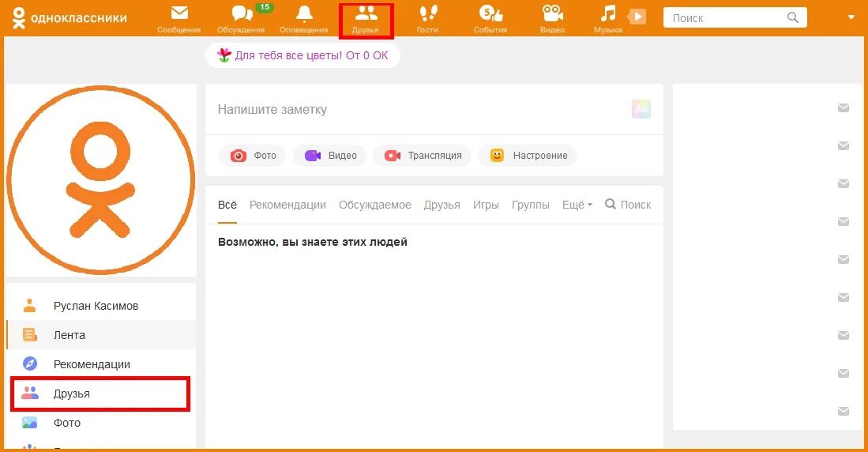The height and width of the screenshot is (452, 868).
Task: Click the Трансляция button
Action: (423, 156)
